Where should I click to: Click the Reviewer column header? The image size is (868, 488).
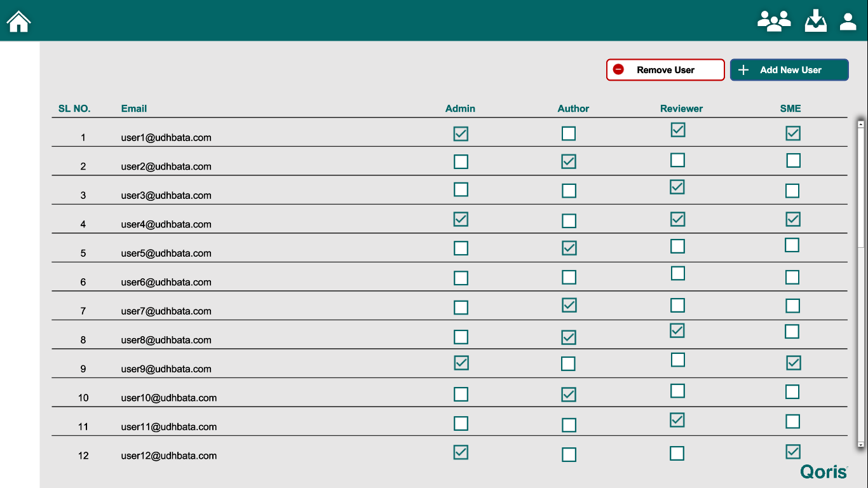[681, 109]
